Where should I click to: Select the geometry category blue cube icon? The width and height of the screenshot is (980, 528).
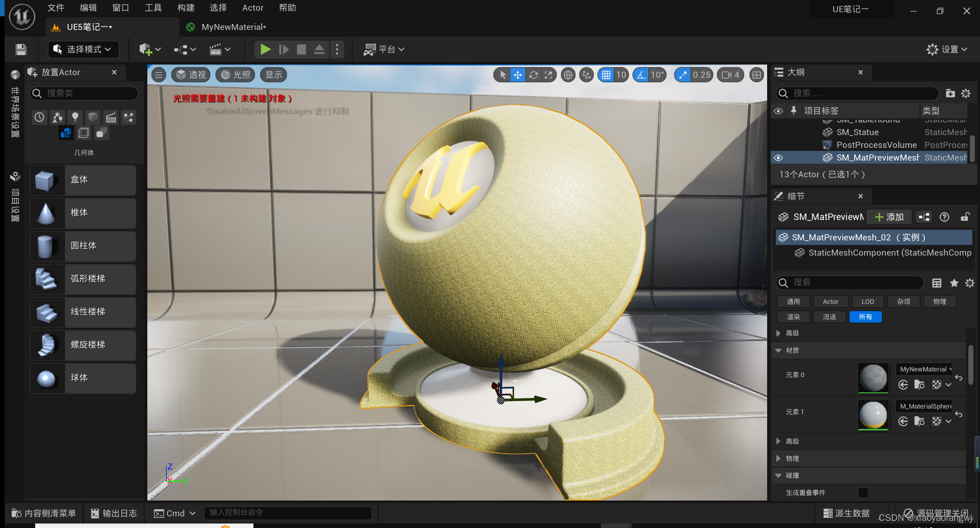click(66, 133)
